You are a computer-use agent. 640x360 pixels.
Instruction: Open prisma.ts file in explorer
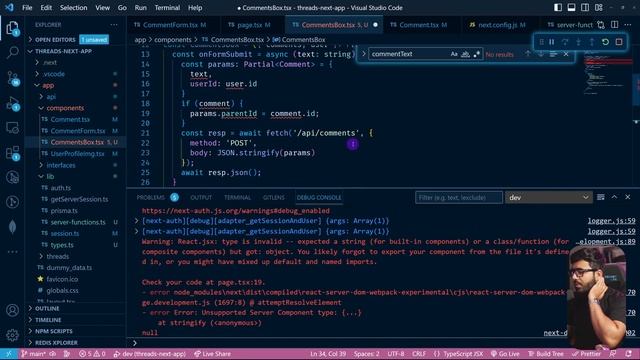pyautogui.click(x=64, y=211)
